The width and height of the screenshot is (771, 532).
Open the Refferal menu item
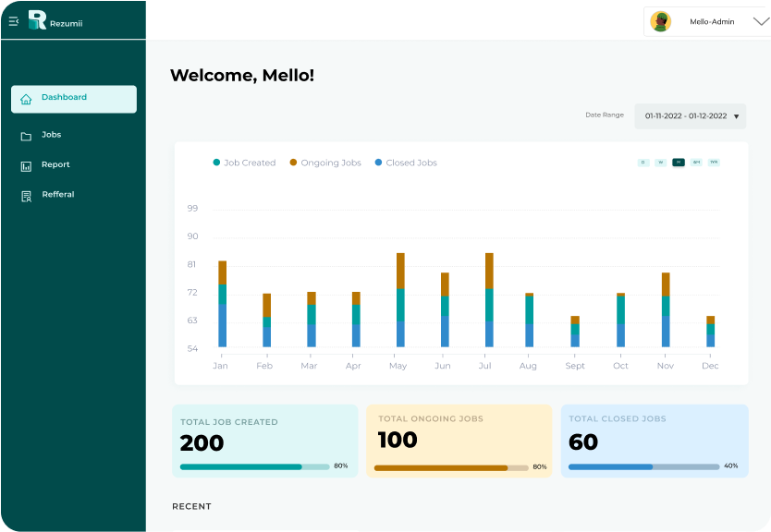58,195
